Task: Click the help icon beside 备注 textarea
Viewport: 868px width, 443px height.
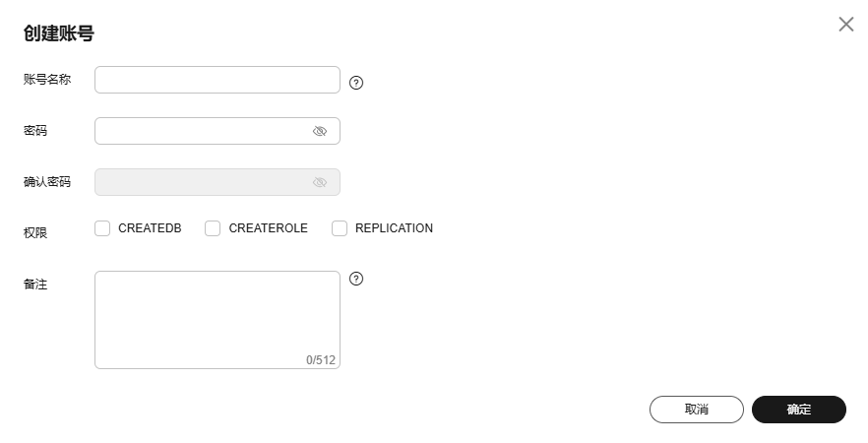Action: coord(356,279)
